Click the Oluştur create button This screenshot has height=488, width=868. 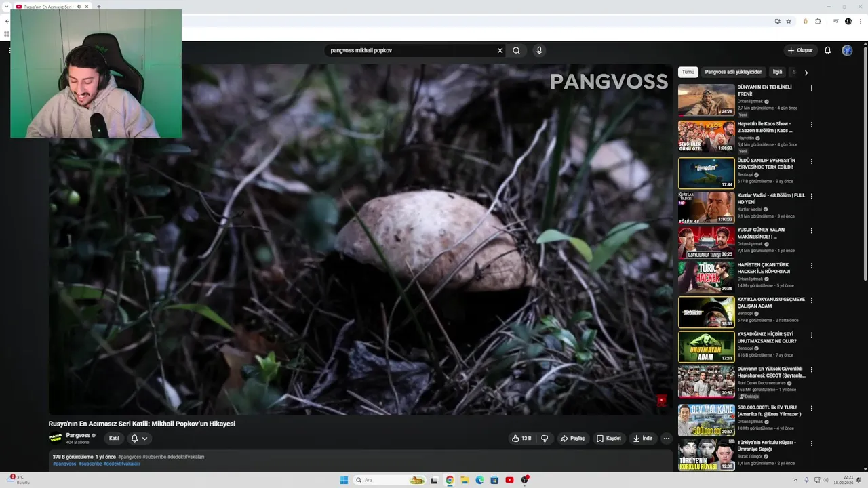point(800,50)
